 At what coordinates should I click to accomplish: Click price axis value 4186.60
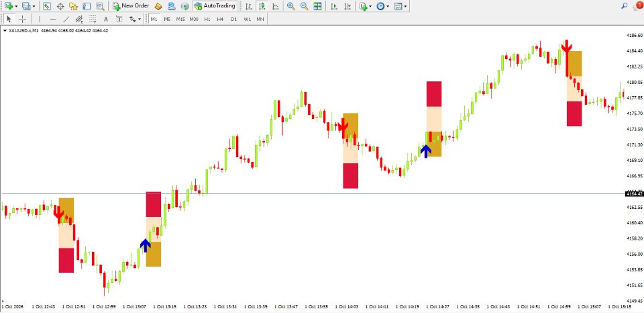point(635,36)
